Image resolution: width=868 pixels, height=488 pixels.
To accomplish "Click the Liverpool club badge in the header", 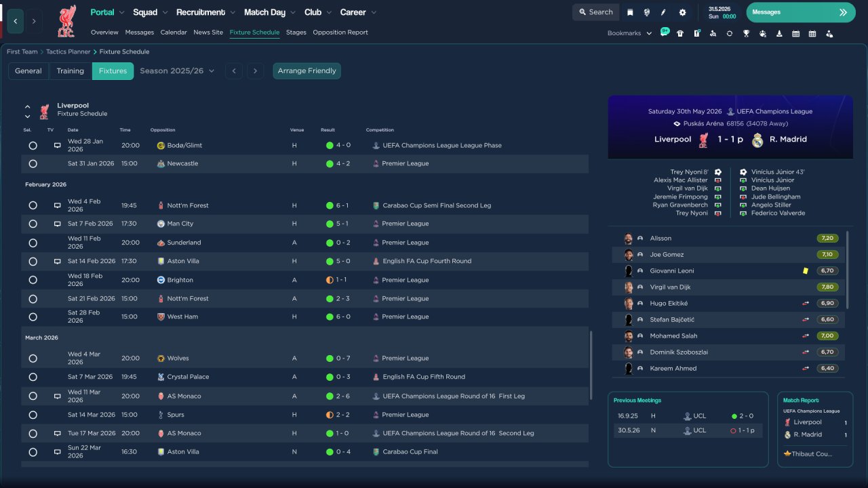I will coord(66,21).
